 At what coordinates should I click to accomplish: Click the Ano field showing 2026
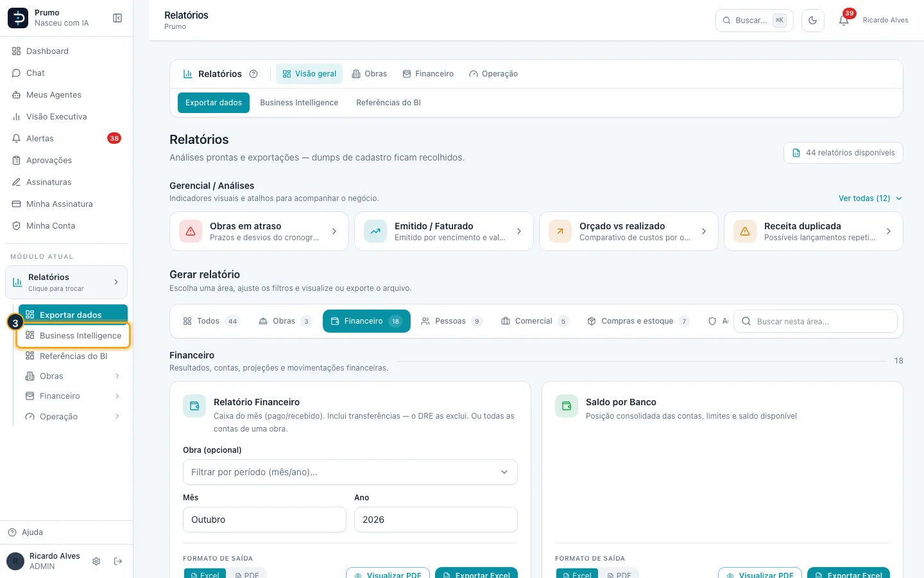(436, 520)
